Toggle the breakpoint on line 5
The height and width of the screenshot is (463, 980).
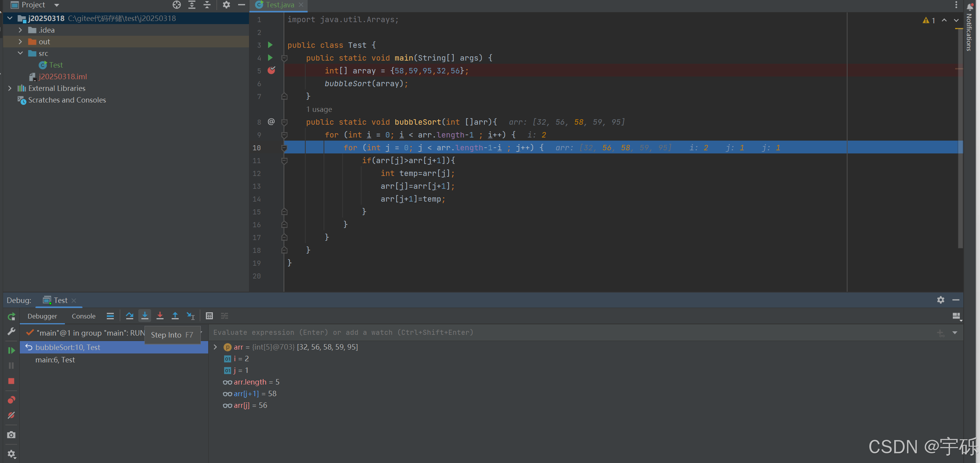point(271,71)
